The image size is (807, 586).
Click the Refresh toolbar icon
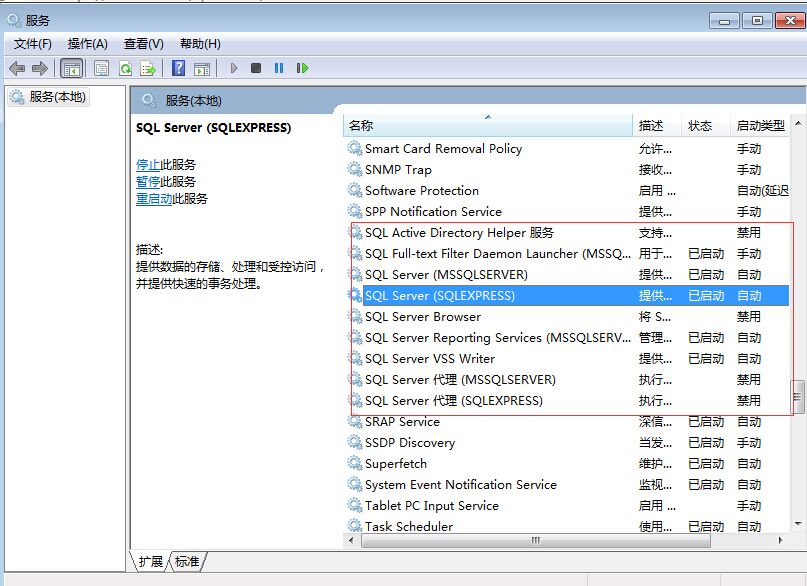coord(125,68)
